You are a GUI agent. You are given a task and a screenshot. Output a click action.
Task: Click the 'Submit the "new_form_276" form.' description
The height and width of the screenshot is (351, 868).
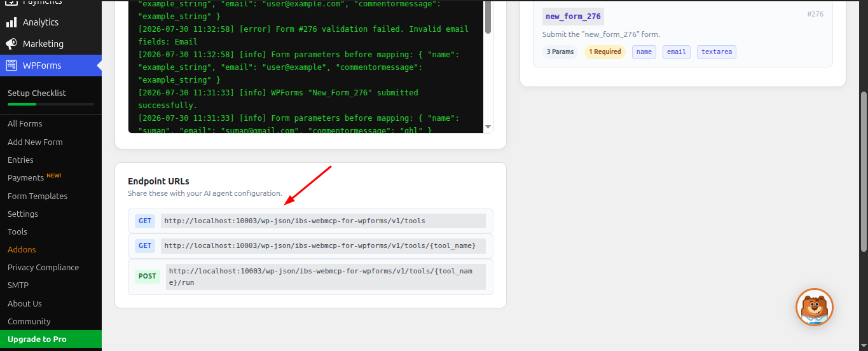(601, 34)
